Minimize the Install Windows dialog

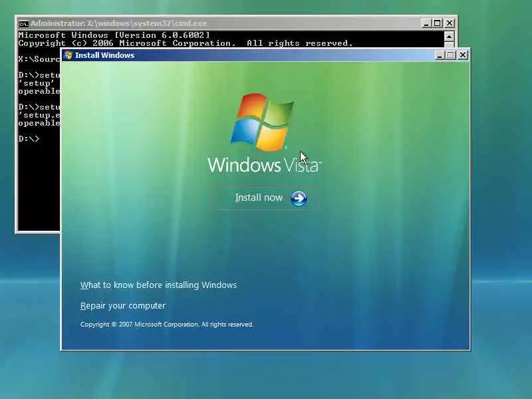[x=440, y=55]
